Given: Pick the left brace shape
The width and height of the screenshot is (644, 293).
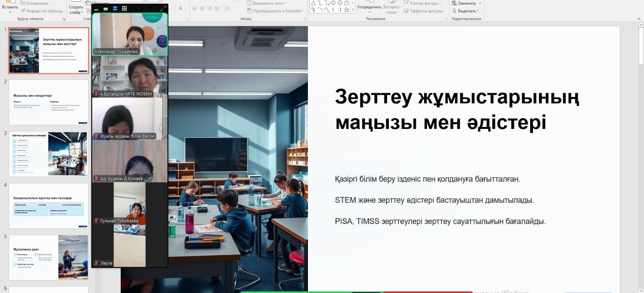Looking at the screenshot, I should pos(333,10).
